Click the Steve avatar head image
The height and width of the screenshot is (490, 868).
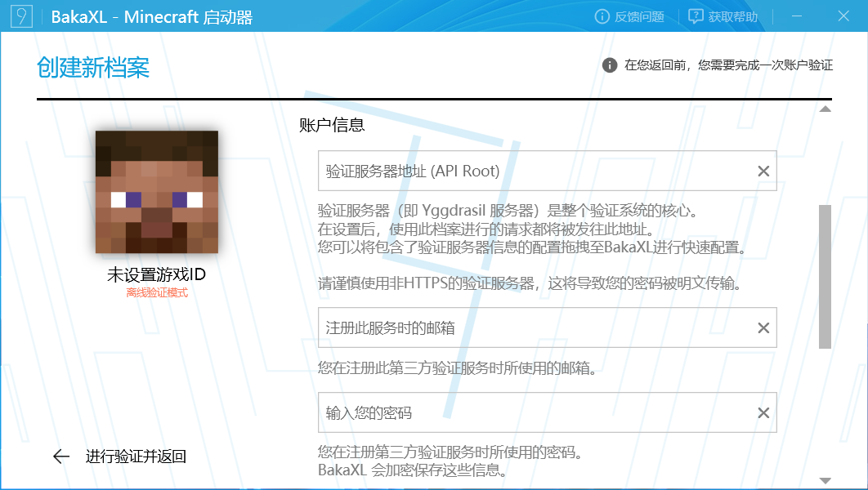pos(157,192)
